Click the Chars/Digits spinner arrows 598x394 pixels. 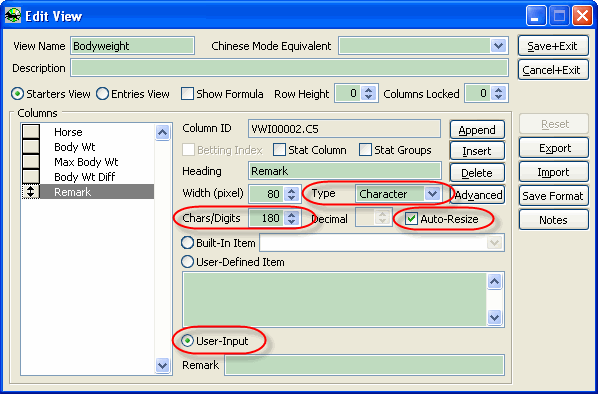(x=292, y=218)
